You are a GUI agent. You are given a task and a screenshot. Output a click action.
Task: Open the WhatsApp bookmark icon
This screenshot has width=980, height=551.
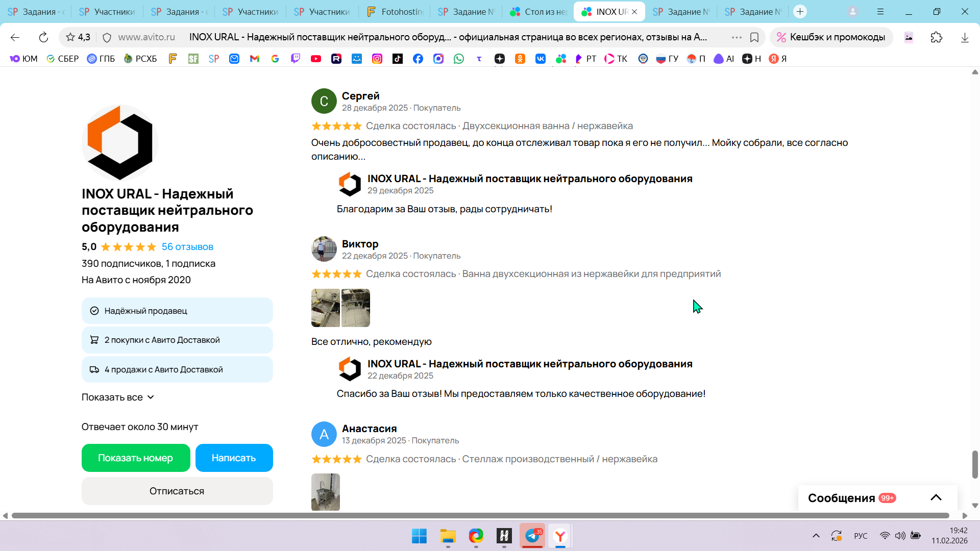[459, 59]
